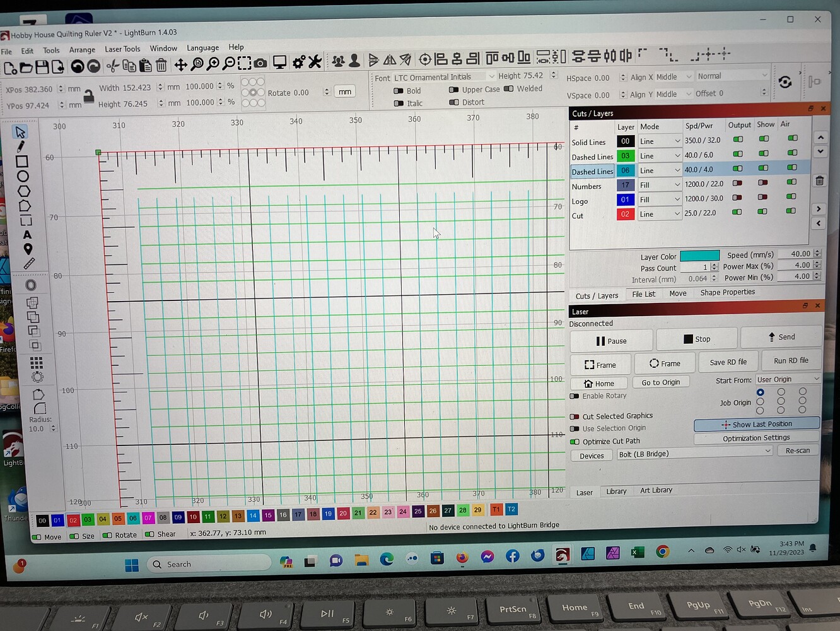
Task: Click the Mirror Horizontally icon
Action: 390,59
